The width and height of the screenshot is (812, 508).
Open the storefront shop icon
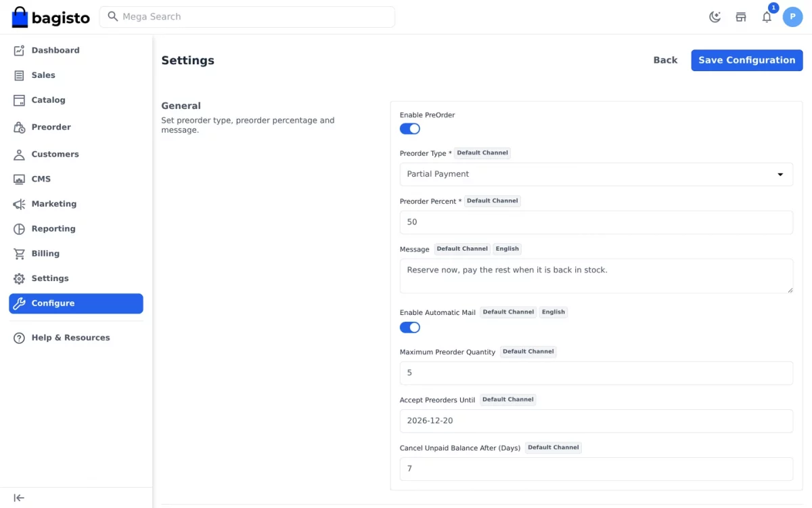tap(741, 17)
